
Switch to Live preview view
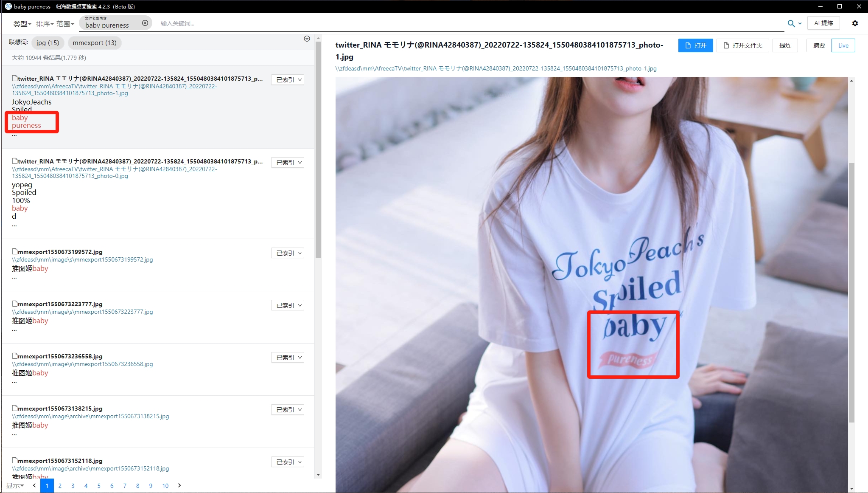(843, 45)
